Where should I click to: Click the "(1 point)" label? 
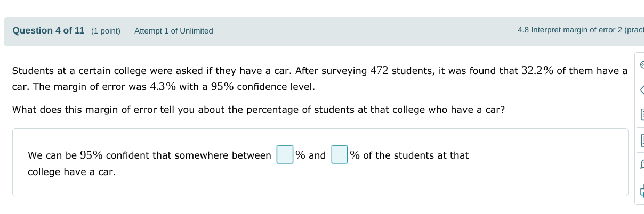point(106,31)
